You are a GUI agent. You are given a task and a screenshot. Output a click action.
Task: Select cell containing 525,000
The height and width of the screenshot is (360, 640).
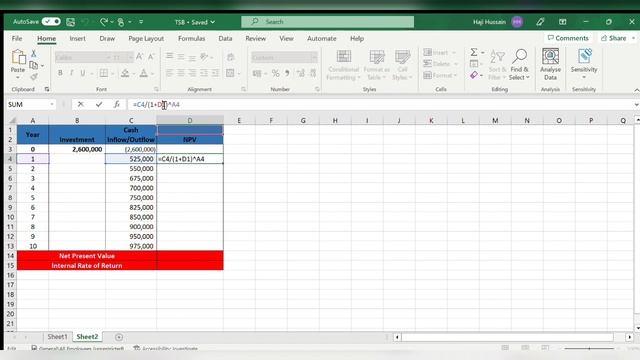(131, 159)
